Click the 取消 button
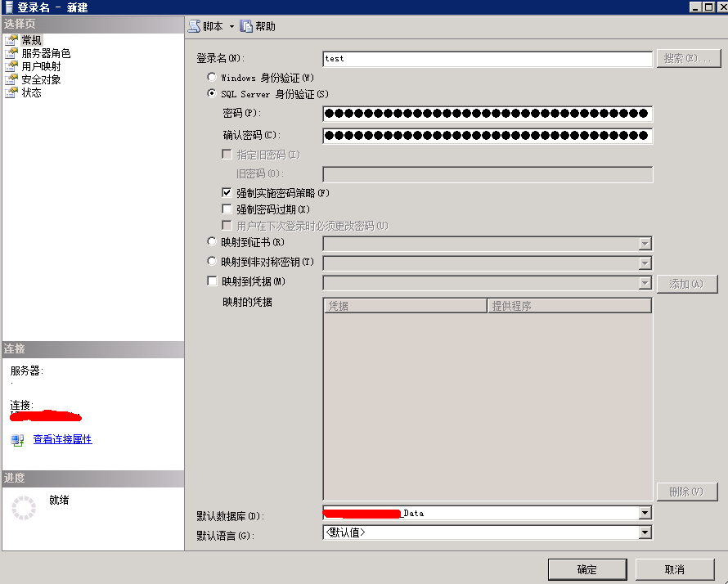Image resolution: width=728 pixels, height=584 pixels. pos(675,569)
